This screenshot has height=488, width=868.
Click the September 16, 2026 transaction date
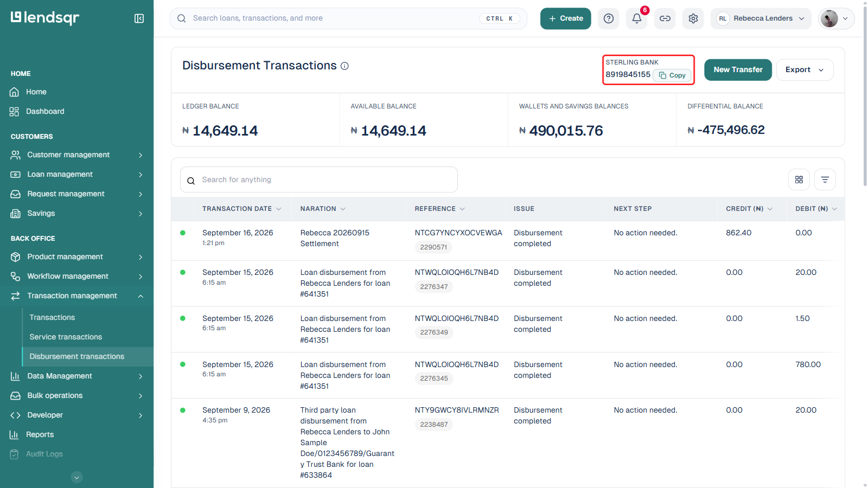point(238,233)
